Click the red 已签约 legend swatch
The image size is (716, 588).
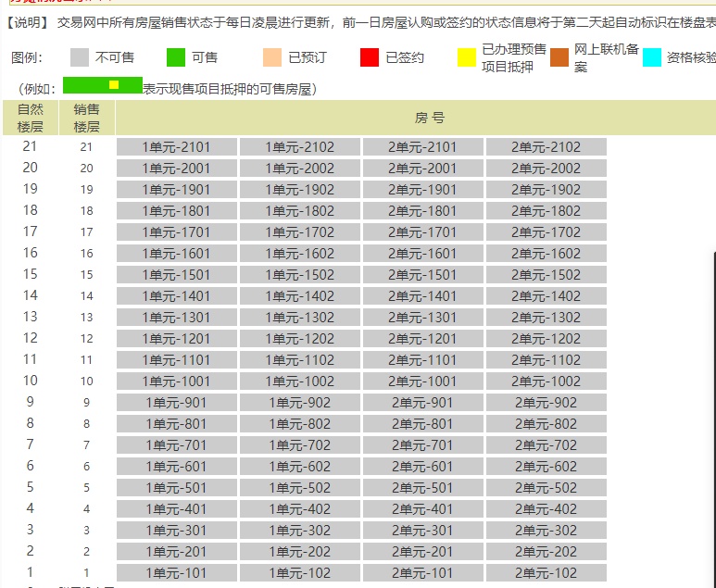tap(370, 57)
